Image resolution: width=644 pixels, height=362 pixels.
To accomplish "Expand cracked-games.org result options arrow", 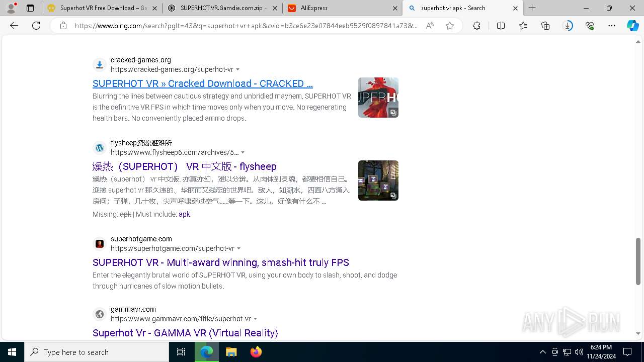I will [238, 69].
